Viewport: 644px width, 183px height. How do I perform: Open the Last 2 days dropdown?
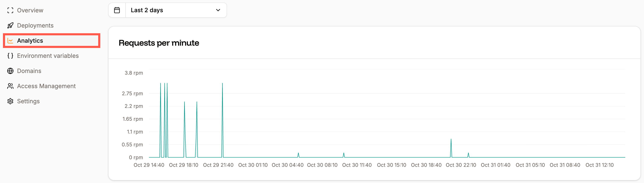click(168, 10)
